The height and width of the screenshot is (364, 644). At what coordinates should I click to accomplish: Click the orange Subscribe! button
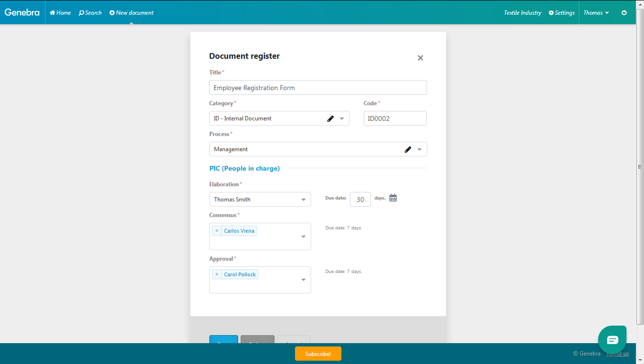(318, 354)
